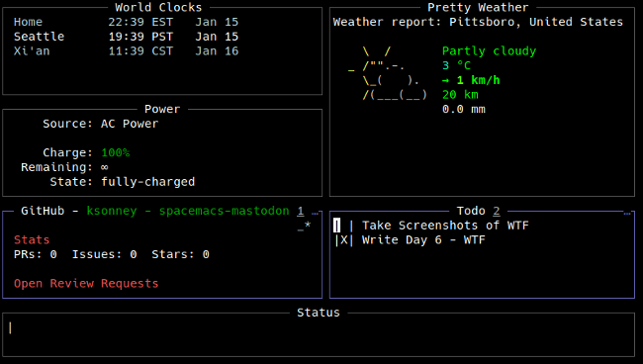643x364 pixels.
Task: Click the partly cloudy ASCII weather icon
Action: click(x=388, y=73)
